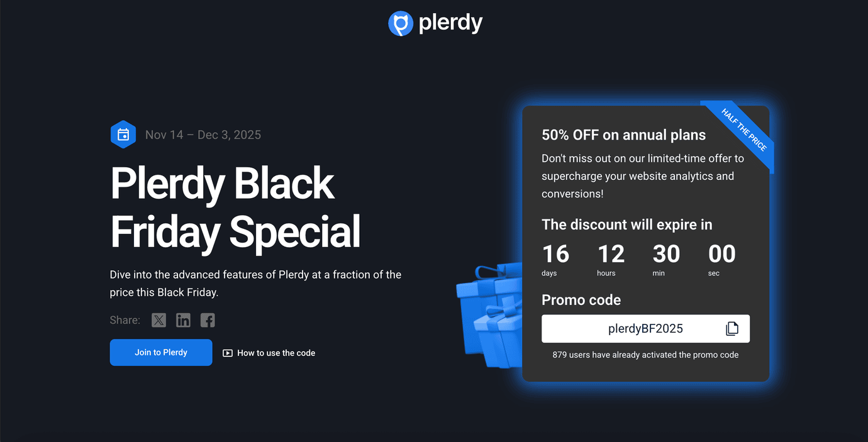
Task: Click the 16 days countdown number
Action: click(556, 254)
